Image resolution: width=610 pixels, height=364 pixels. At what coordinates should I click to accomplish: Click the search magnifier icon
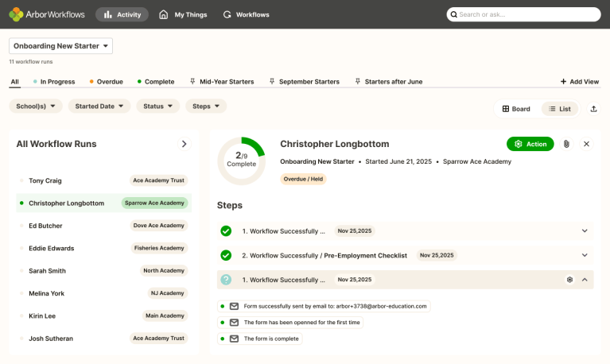pos(453,14)
